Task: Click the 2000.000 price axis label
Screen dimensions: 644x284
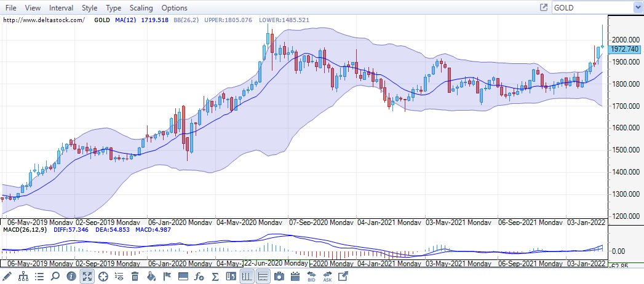Action: 626,40
